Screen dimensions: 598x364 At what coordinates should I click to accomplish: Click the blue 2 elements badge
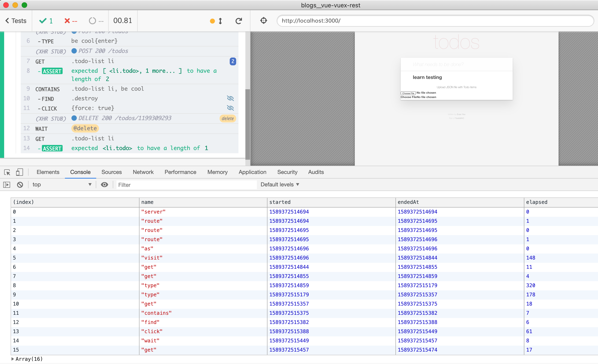point(232,61)
